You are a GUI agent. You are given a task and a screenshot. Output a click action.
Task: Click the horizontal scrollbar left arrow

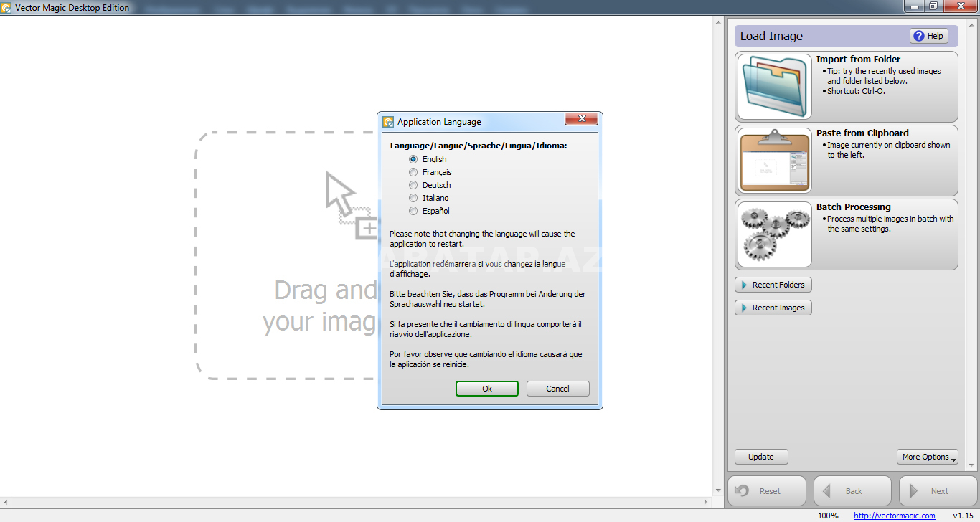pos(4,502)
